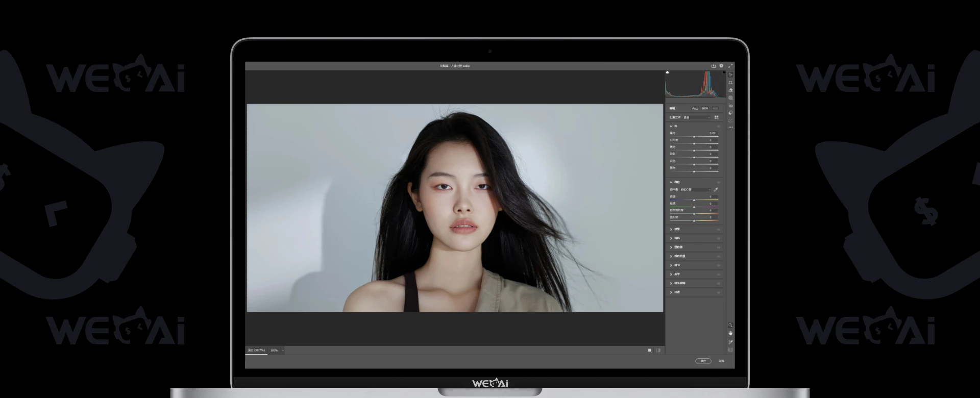Select the Crop tool in right toolbar
This screenshot has height=398, width=980.
pos(730,82)
